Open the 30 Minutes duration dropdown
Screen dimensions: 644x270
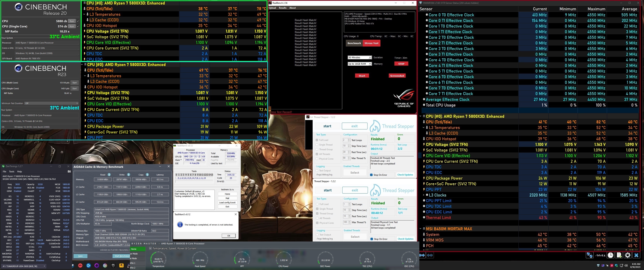pyautogui.click(x=359, y=57)
